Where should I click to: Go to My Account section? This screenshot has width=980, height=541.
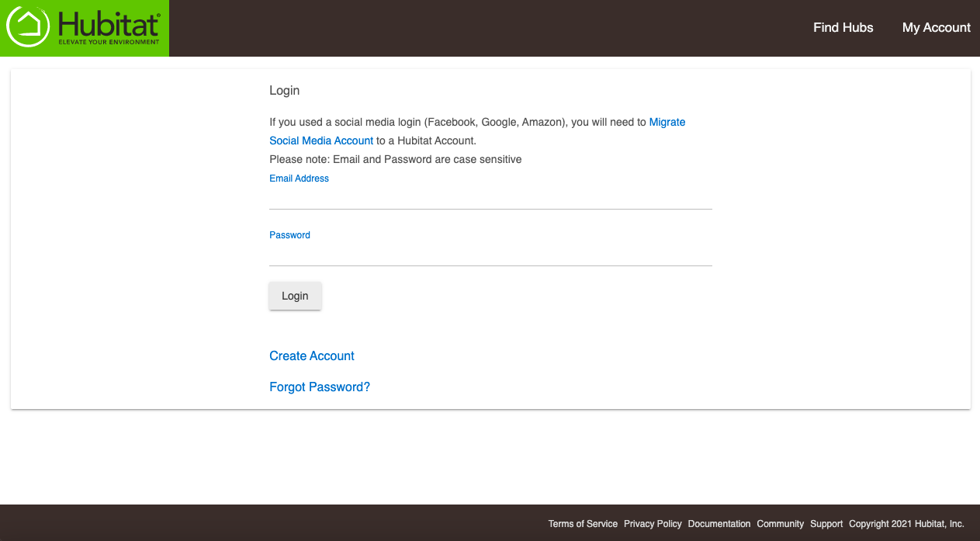[937, 27]
